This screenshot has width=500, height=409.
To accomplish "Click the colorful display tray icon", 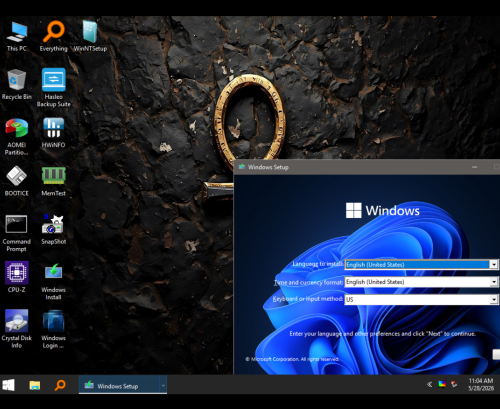I will 442,384.
